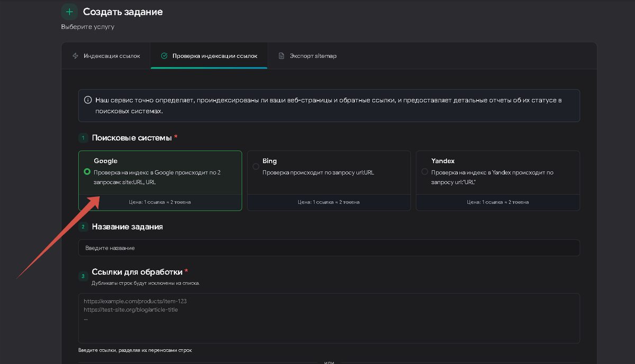Click the step 3 badge beside Ссылки для обработки

83,276
